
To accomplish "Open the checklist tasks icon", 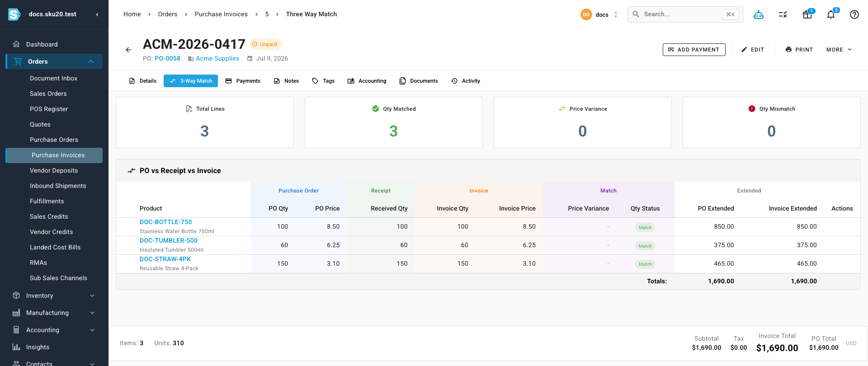I will 783,14.
